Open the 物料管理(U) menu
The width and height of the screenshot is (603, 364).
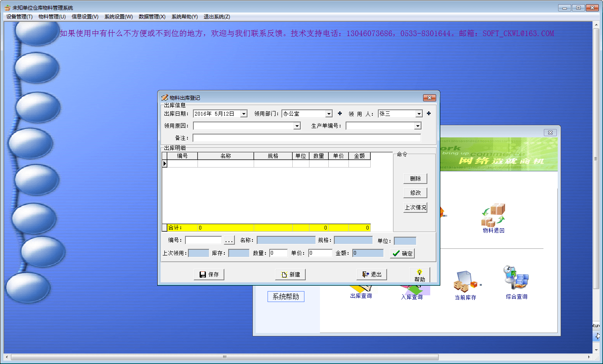(x=52, y=17)
